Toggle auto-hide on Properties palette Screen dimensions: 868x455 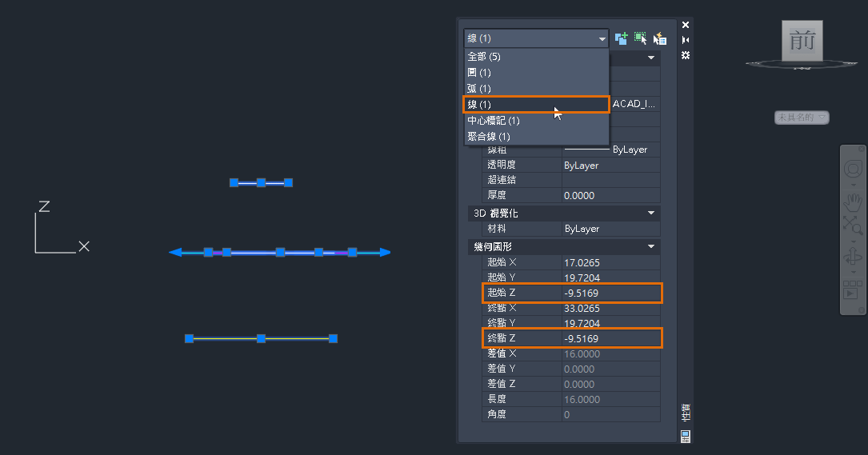[686, 40]
